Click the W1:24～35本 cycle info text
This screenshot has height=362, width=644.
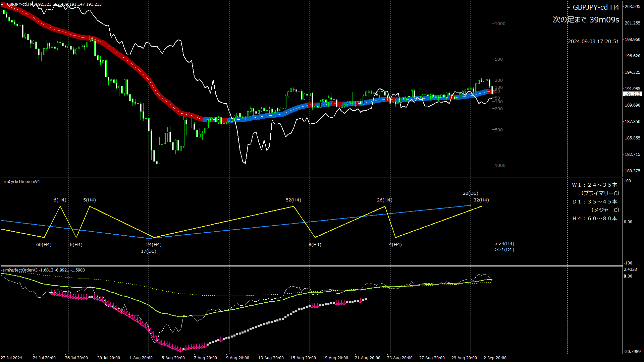[594, 185]
